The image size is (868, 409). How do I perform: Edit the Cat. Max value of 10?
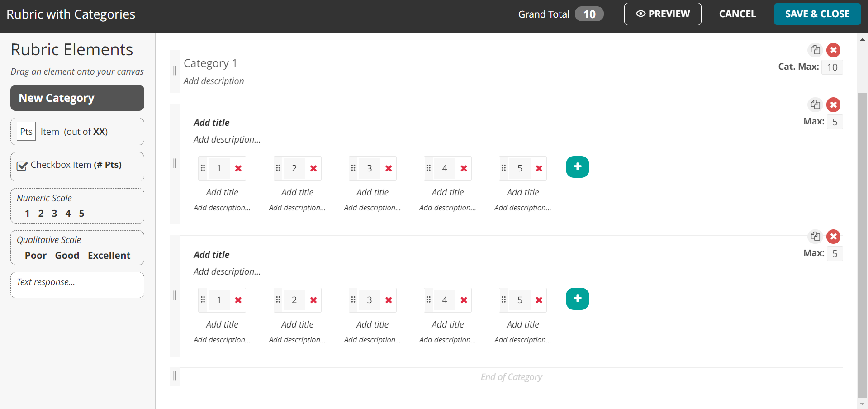pyautogui.click(x=832, y=67)
